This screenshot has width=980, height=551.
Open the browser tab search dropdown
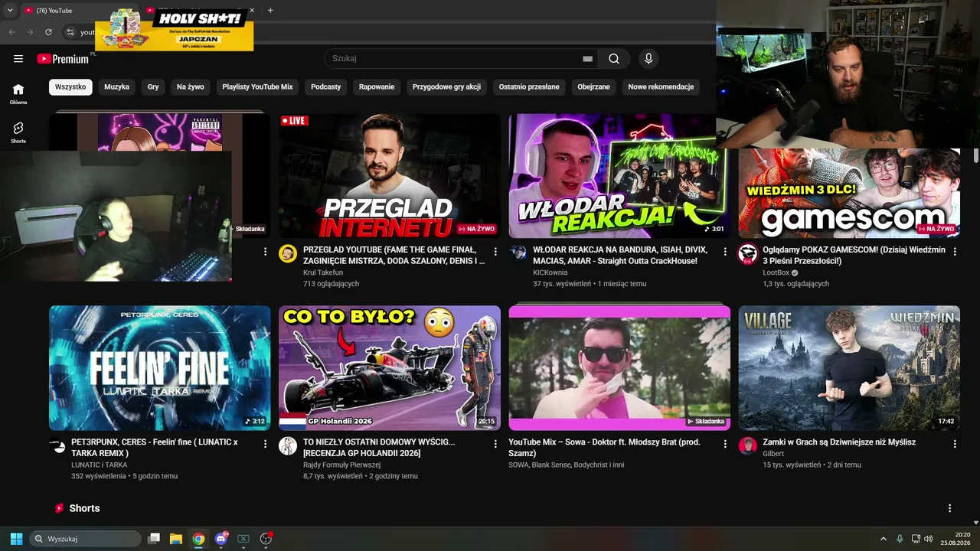tap(10, 11)
